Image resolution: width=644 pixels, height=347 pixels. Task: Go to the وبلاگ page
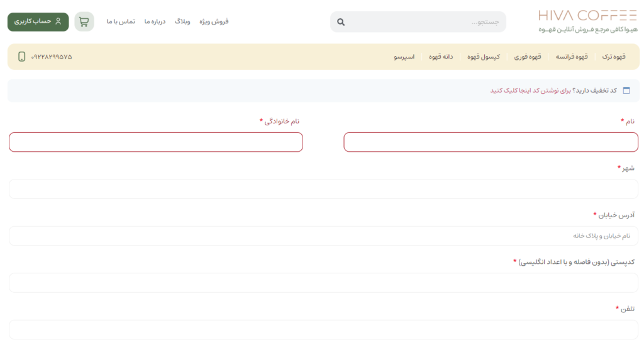[x=182, y=21]
